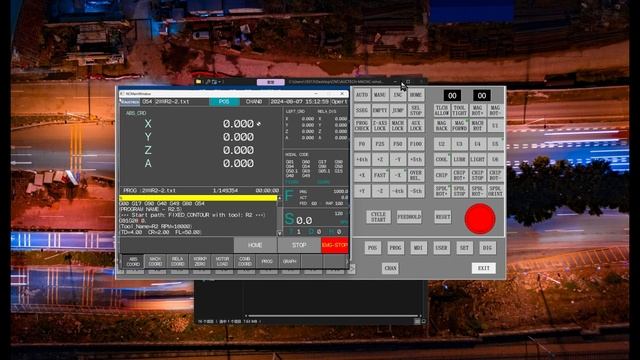Toggle SEL STOP optional stop
The width and height of the screenshot is (640, 360).
416,111
